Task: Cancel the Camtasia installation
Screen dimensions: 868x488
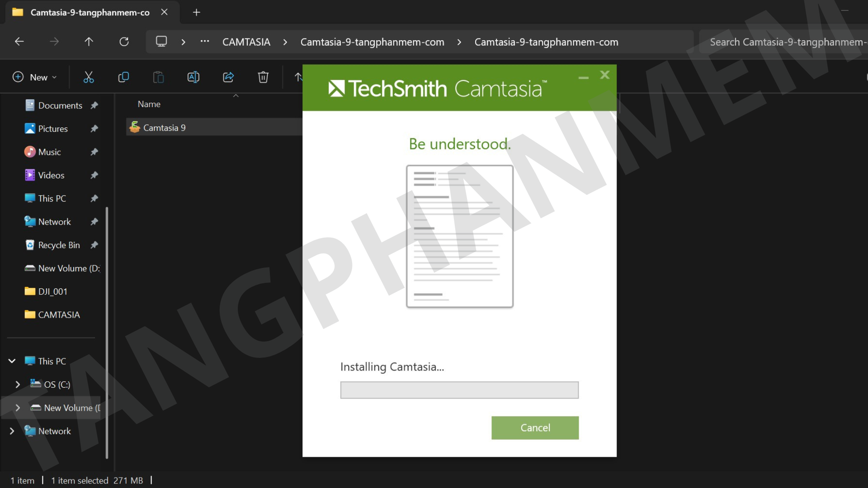Action: 535,428
